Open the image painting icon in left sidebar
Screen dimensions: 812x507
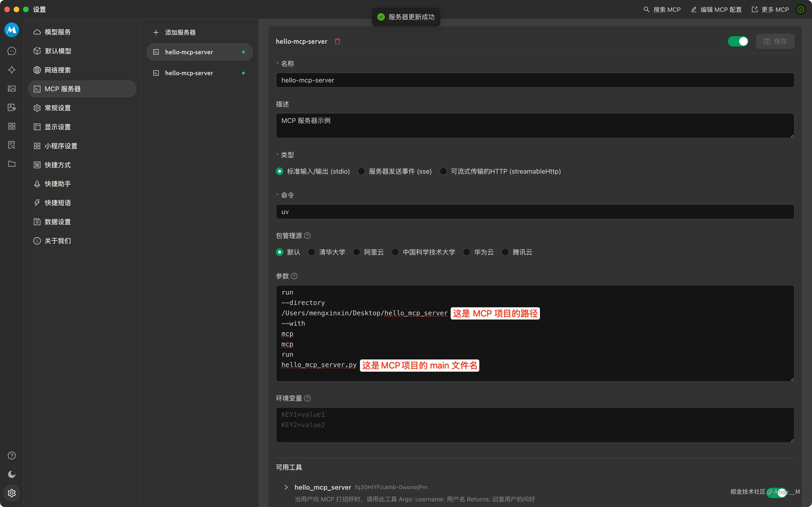12,89
